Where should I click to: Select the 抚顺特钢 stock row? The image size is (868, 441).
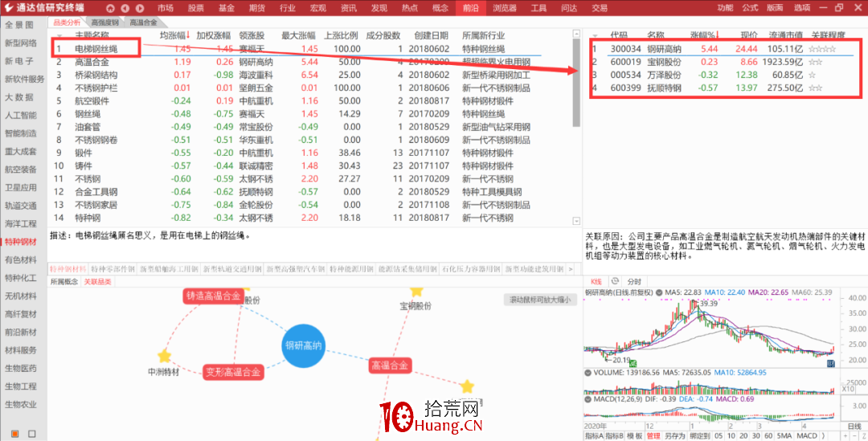(725, 88)
